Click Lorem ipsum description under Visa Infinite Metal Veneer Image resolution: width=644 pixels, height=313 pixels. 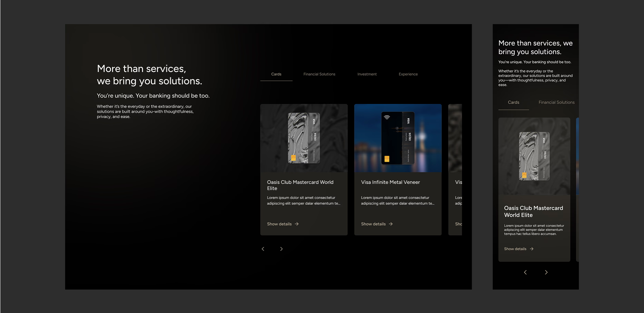coord(398,201)
